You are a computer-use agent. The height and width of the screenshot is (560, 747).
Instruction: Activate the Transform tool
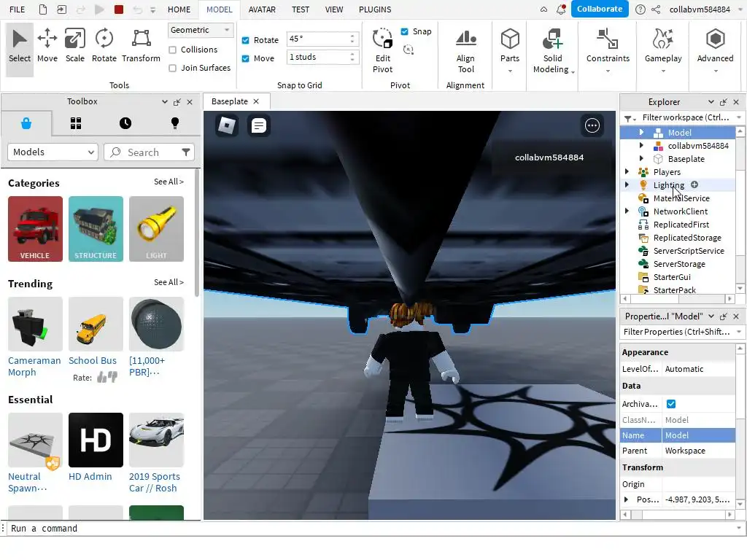141,46
